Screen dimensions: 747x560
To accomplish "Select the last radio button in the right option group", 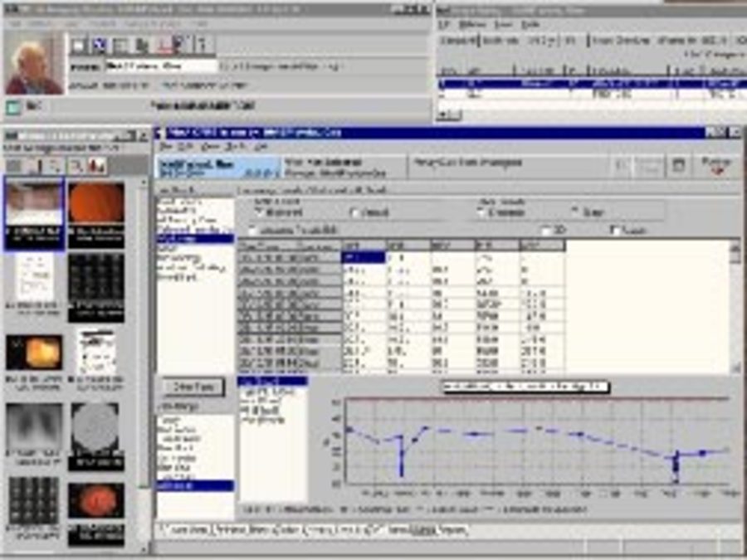I will [x=577, y=212].
